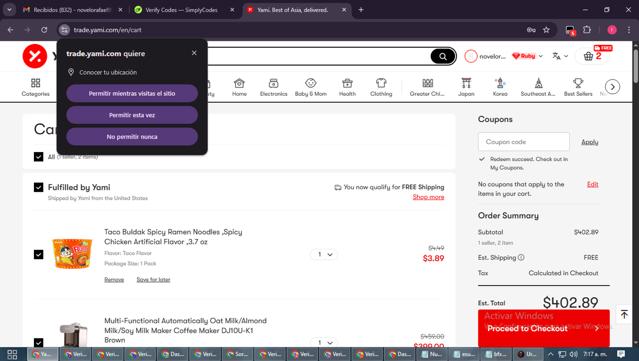Open the tab search dropdown arrow
This screenshot has height=361, width=639.
pos(9,10)
